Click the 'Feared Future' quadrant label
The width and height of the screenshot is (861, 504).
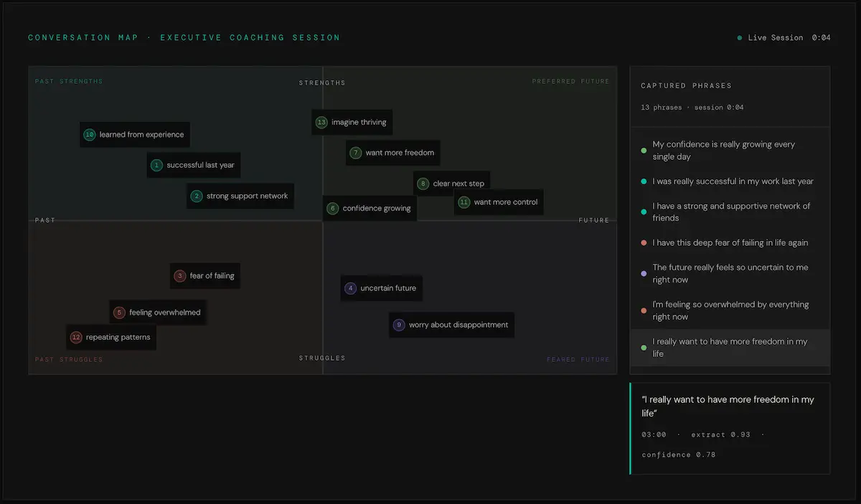pos(578,360)
